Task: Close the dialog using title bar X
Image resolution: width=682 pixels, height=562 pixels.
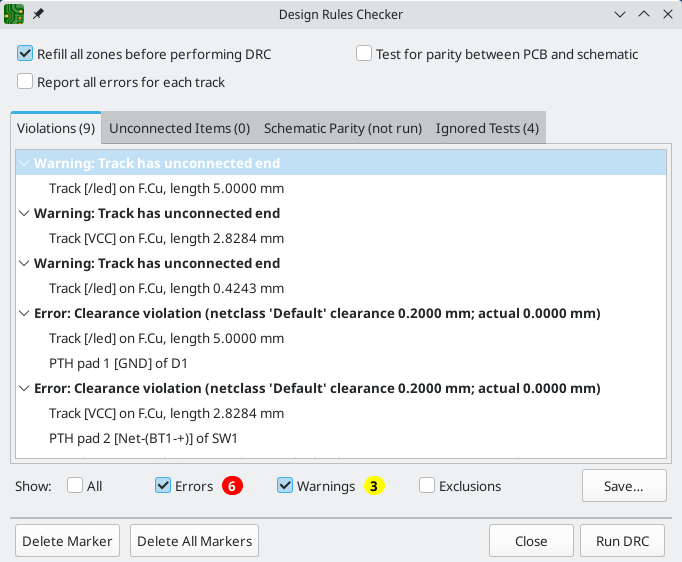Action: tap(666, 14)
